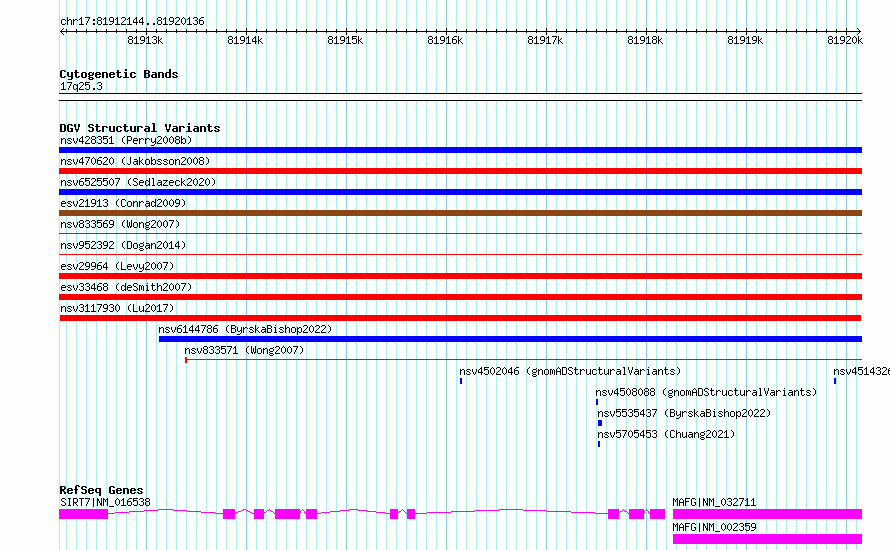The width and height of the screenshot is (890, 550).
Task: Click the 17q25.3 cytogenetic band bar
Action: pyautogui.click(x=460, y=97)
